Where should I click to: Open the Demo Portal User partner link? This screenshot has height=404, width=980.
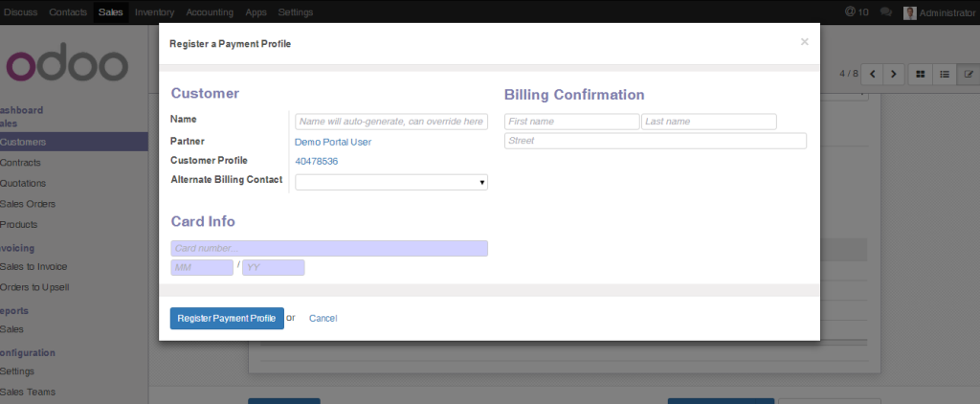333,142
